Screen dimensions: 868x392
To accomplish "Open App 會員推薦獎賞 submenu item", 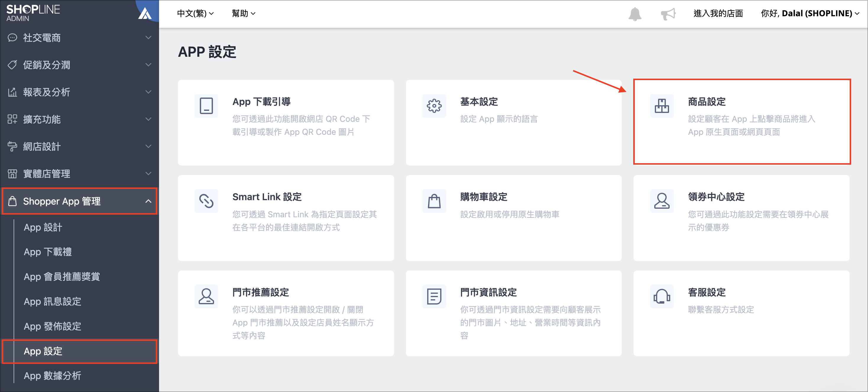I will pos(62,277).
